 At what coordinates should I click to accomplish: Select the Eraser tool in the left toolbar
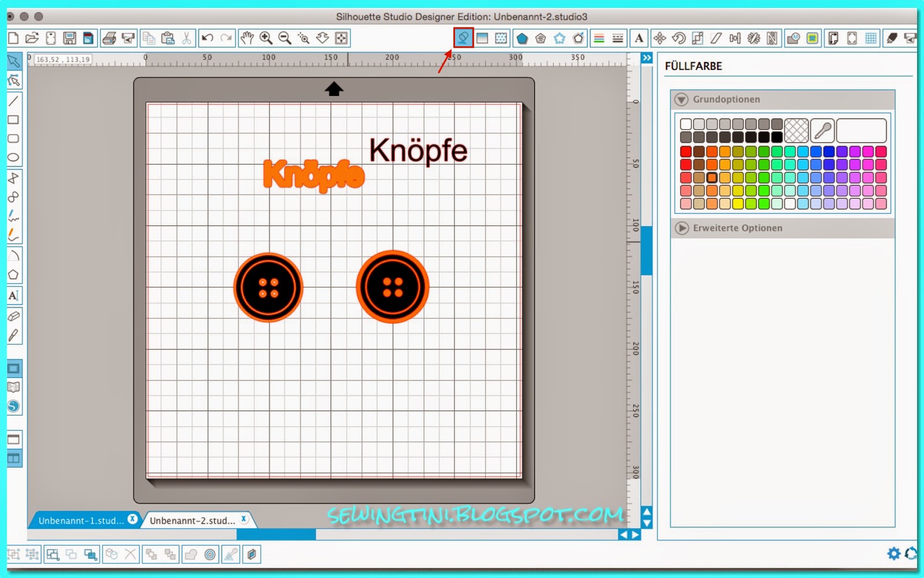[x=14, y=316]
